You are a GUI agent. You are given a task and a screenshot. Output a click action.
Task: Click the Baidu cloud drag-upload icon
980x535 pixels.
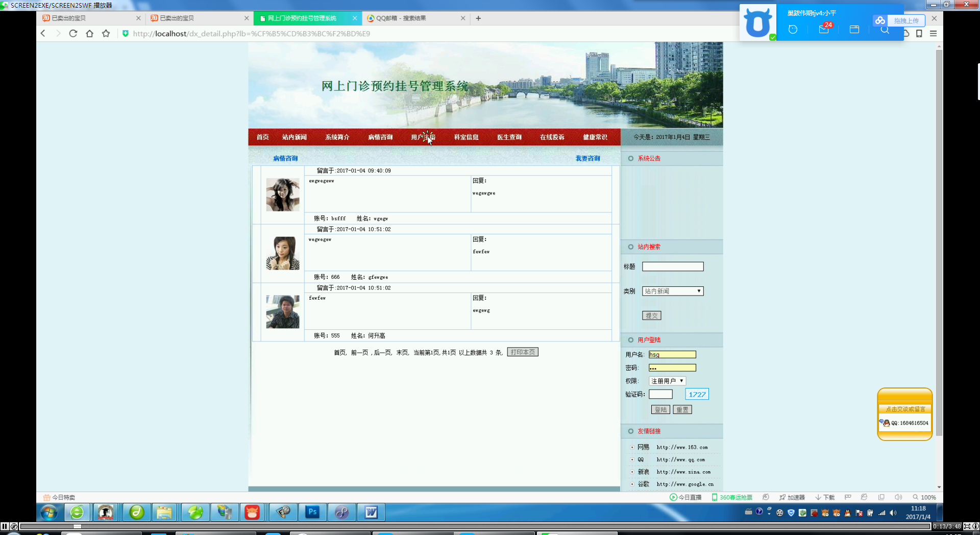[x=880, y=20]
